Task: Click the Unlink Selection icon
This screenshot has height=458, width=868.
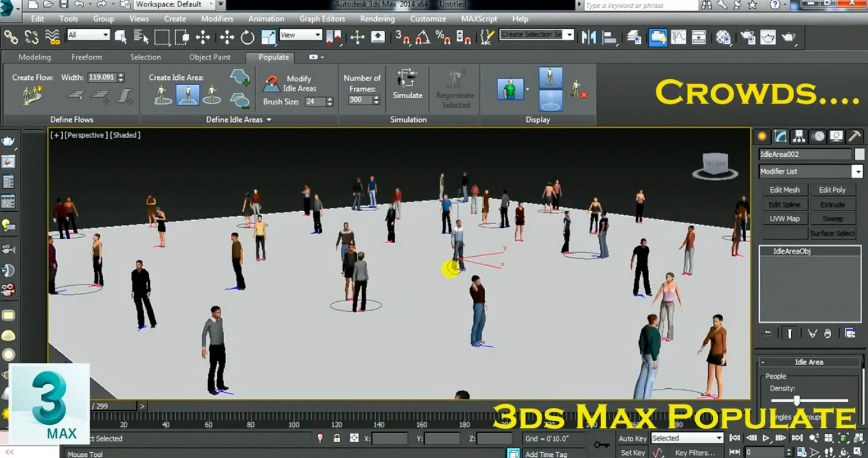Action: click(31, 37)
